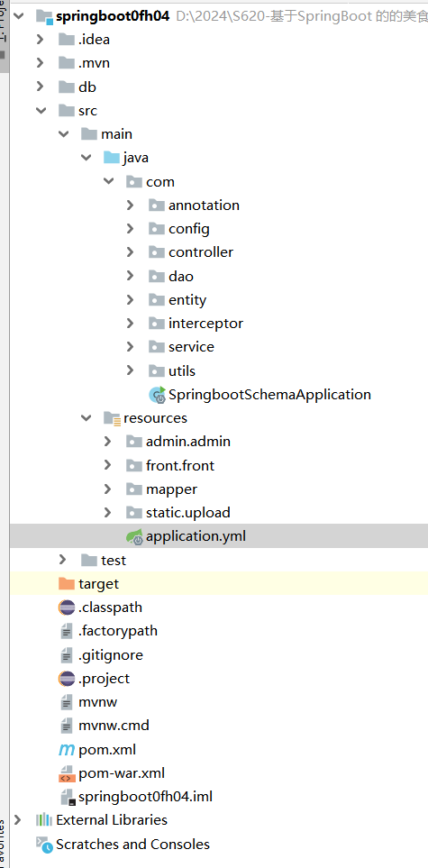Expand the test folder

pos(62,561)
